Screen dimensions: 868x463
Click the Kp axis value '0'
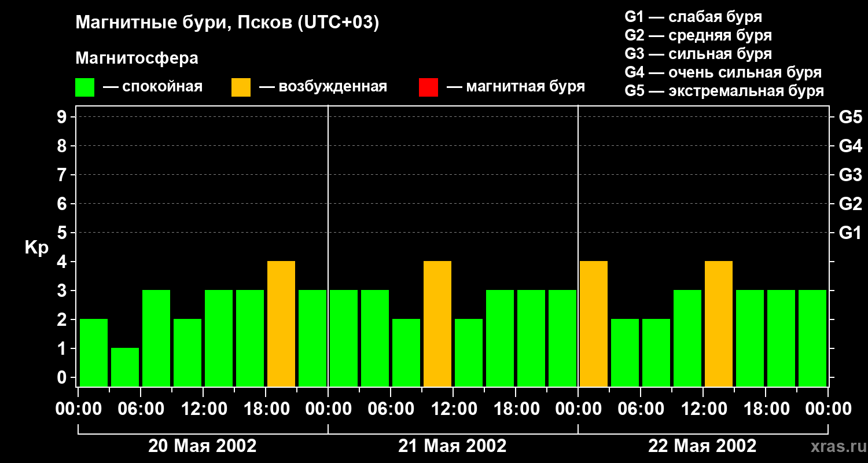click(x=63, y=377)
